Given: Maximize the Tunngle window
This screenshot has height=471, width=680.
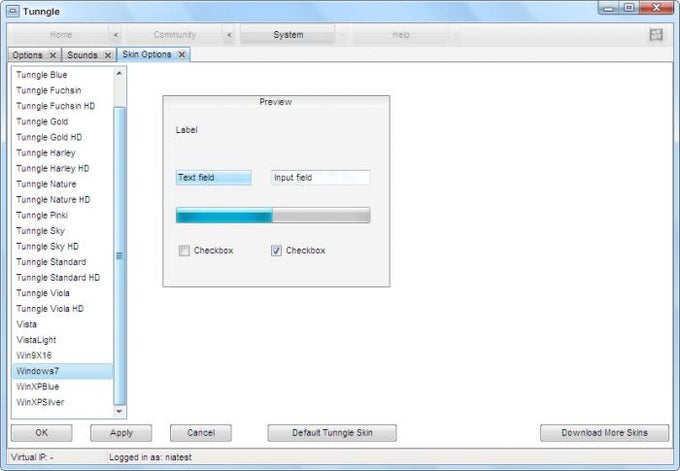Looking at the screenshot, I should pyautogui.click(x=629, y=8).
